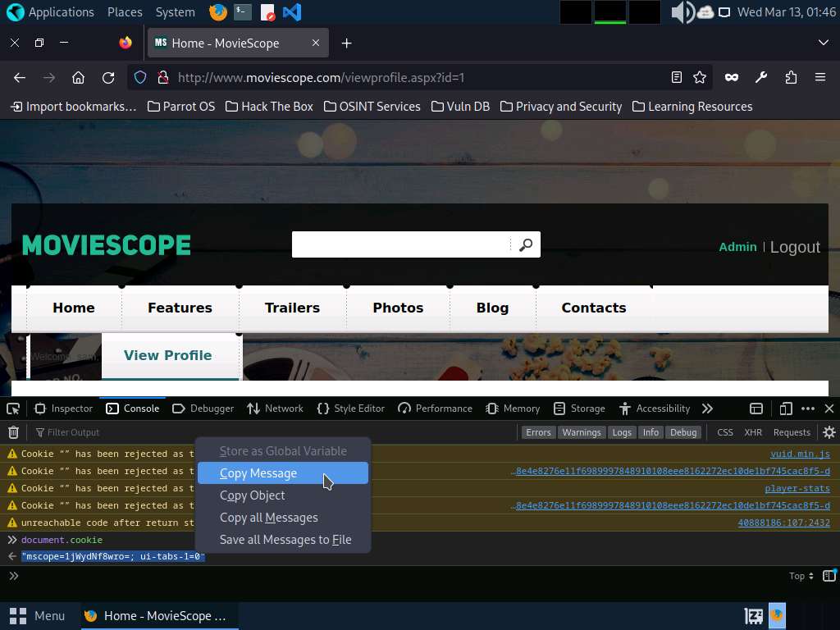Click the browser reload button
Viewport: 840px width, 630px height.
tap(108, 77)
